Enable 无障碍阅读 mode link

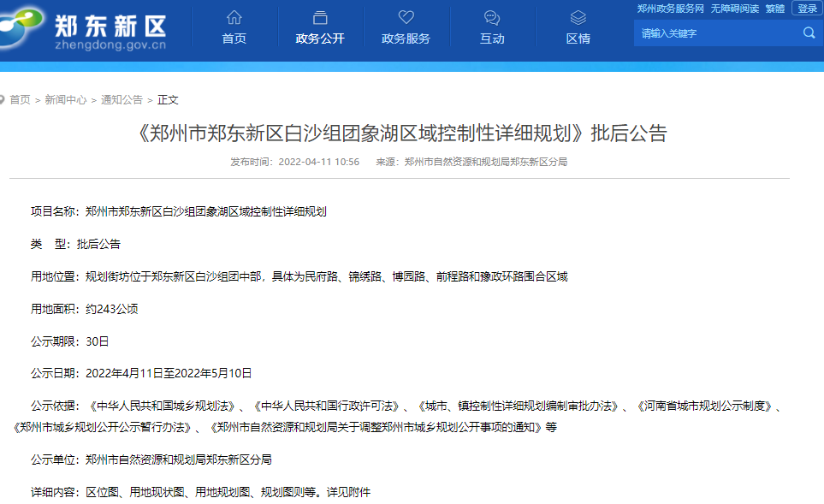[735, 9]
